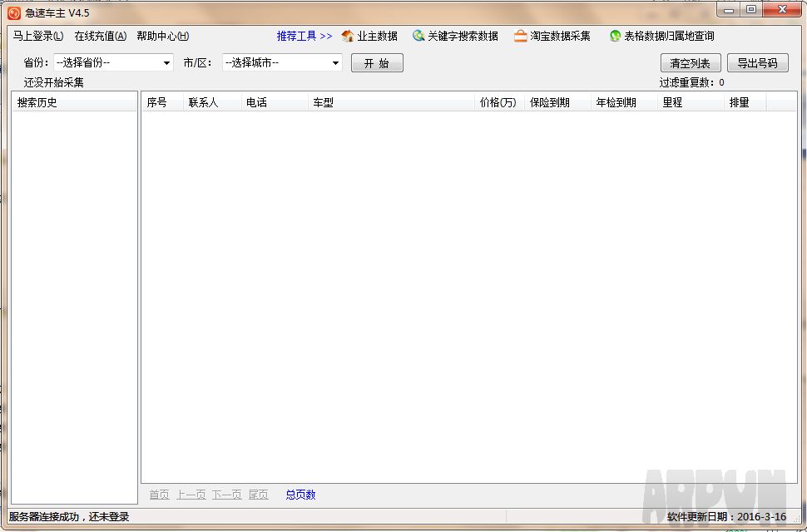
Task: Open the 帮助中心 menu
Action: coord(162,36)
